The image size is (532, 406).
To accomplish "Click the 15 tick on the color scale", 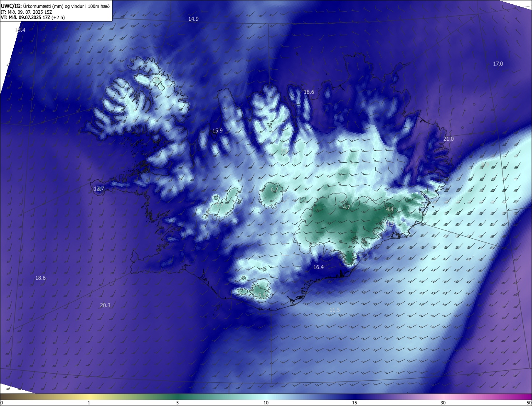I will (355, 403).
